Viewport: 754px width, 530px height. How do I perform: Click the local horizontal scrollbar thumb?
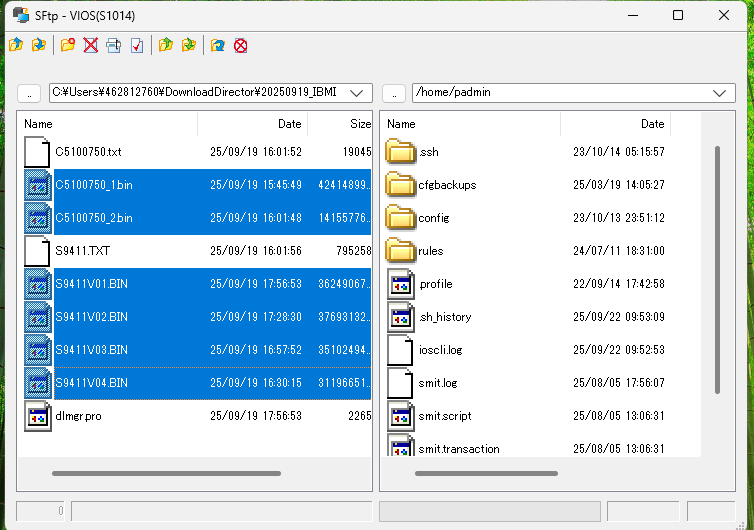(166, 474)
